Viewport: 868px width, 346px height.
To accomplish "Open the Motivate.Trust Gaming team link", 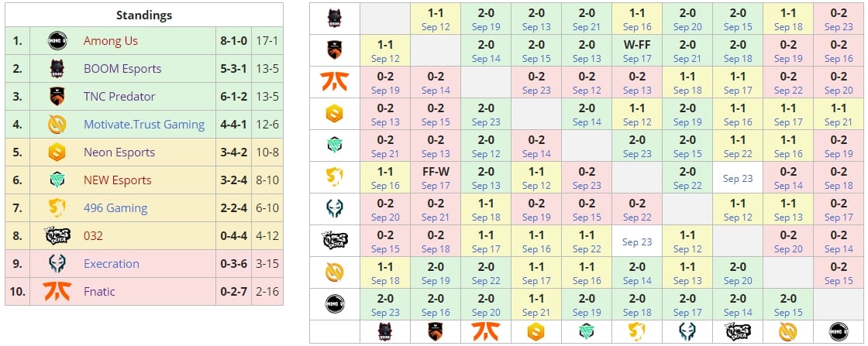I will (144, 125).
